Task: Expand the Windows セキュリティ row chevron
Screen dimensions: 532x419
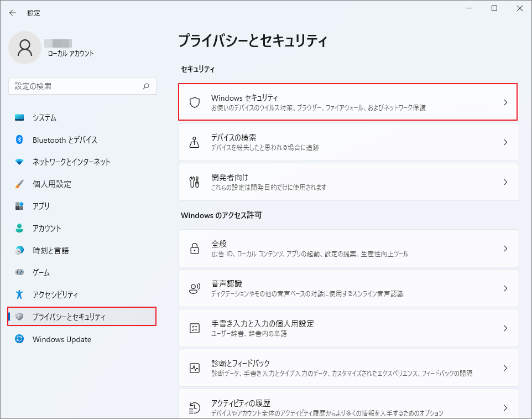Action: click(x=505, y=102)
